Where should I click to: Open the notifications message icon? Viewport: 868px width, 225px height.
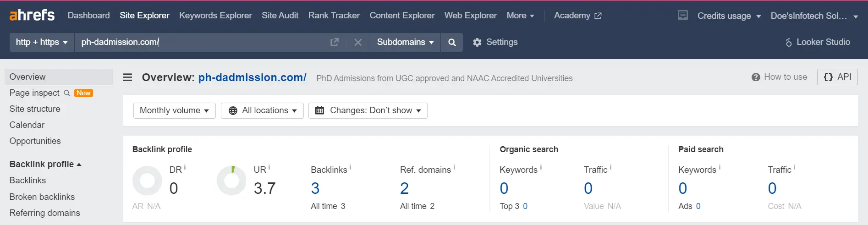(x=683, y=15)
